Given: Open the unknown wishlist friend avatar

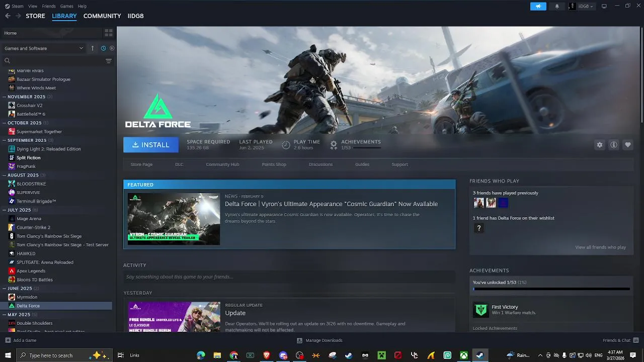Looking at the screenshot, I should pos(478,228).
